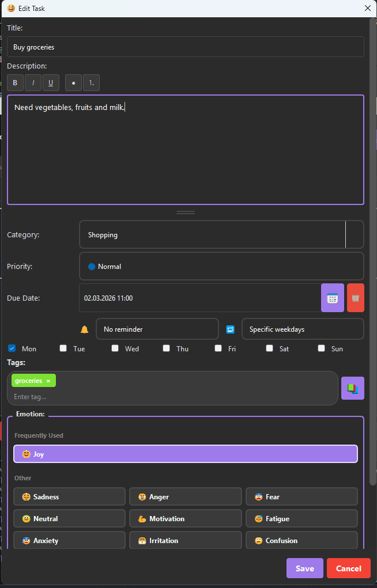Uncheck the Mon weekday checkbox
This screenshot has width=377, height=588.
tap(12, 348)
